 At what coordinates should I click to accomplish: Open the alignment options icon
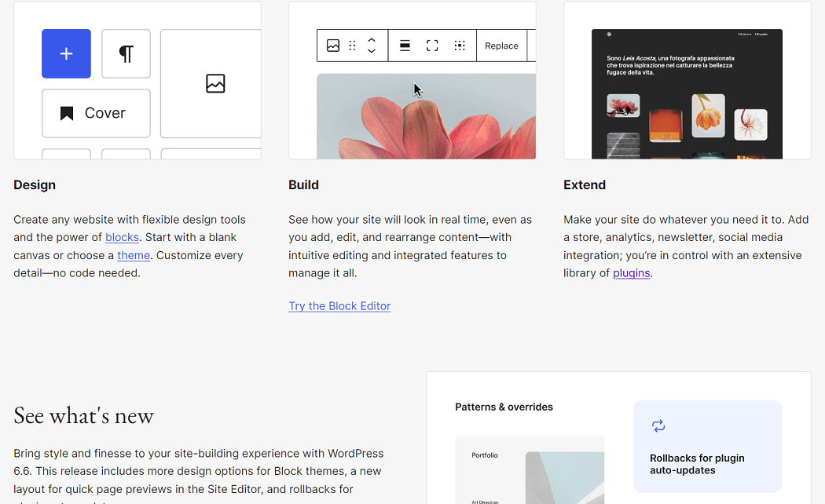click(404, 46)
